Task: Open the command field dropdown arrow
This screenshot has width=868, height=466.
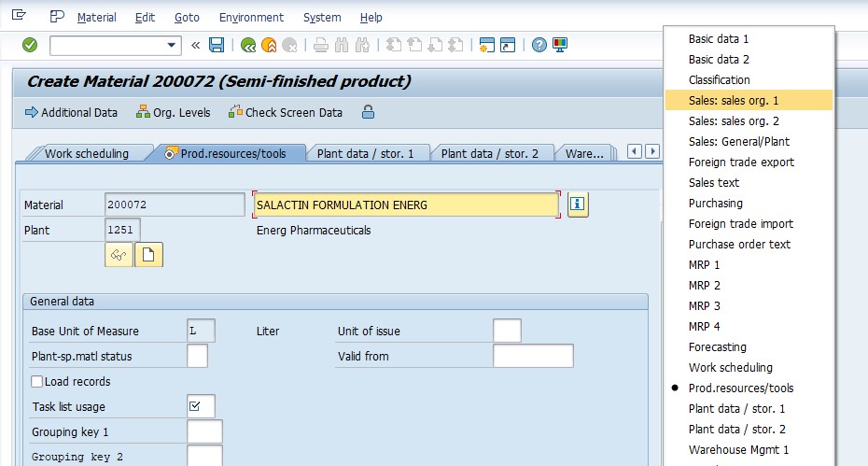Action: coord(172,46)
